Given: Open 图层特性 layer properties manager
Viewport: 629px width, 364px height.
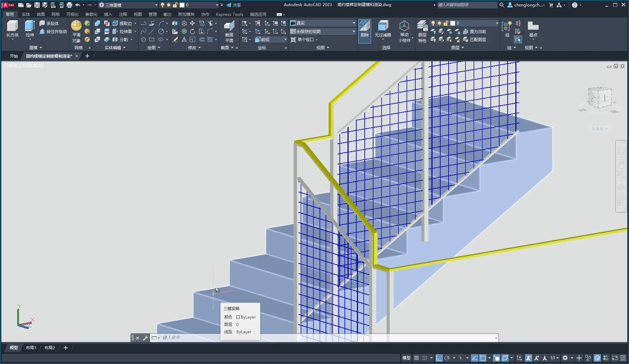Looking at the screenshot, I should click(422, 26).
